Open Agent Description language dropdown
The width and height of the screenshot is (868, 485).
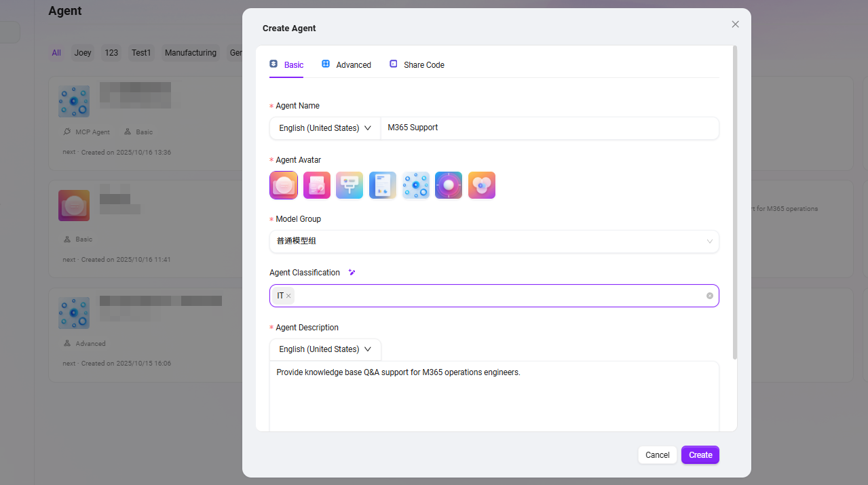coord(325,349)
